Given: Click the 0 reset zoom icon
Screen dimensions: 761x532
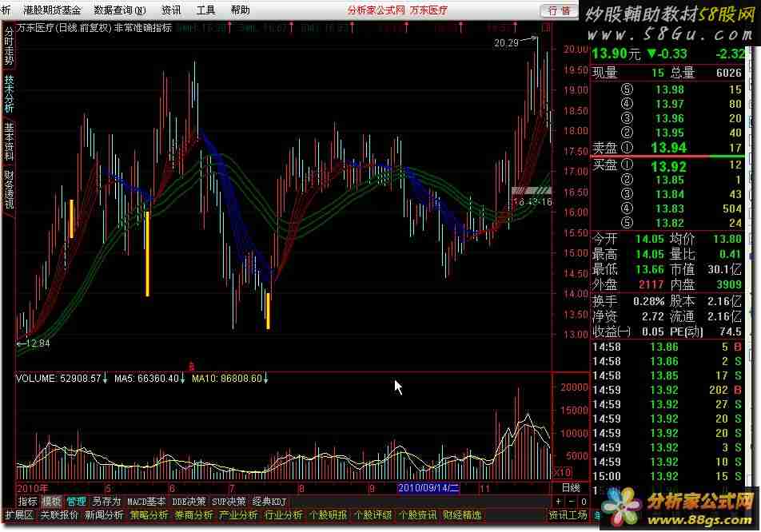Looking at the screenshot, I should click(584, 502).
